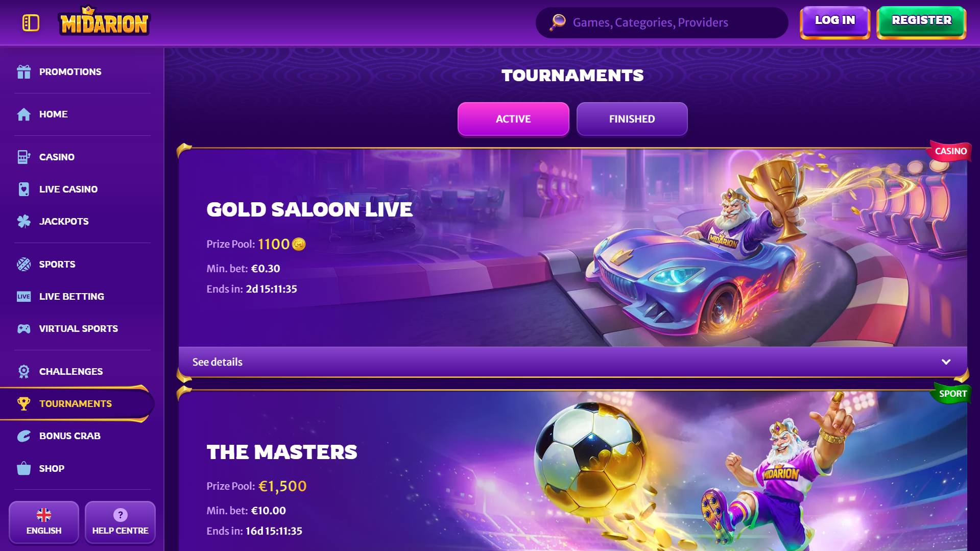The width and height of the screenshot is (980, 551).
Task: Open Sports section via the ball icon
Action: pyautogui.click(x=24, y=264)
